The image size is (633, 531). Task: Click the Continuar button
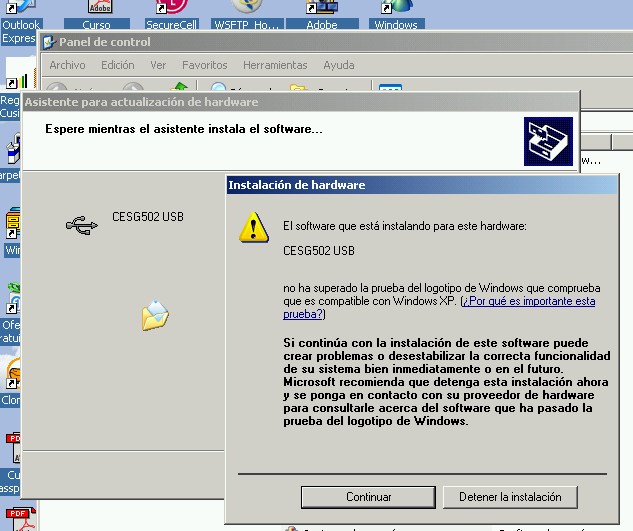point(368,497)
